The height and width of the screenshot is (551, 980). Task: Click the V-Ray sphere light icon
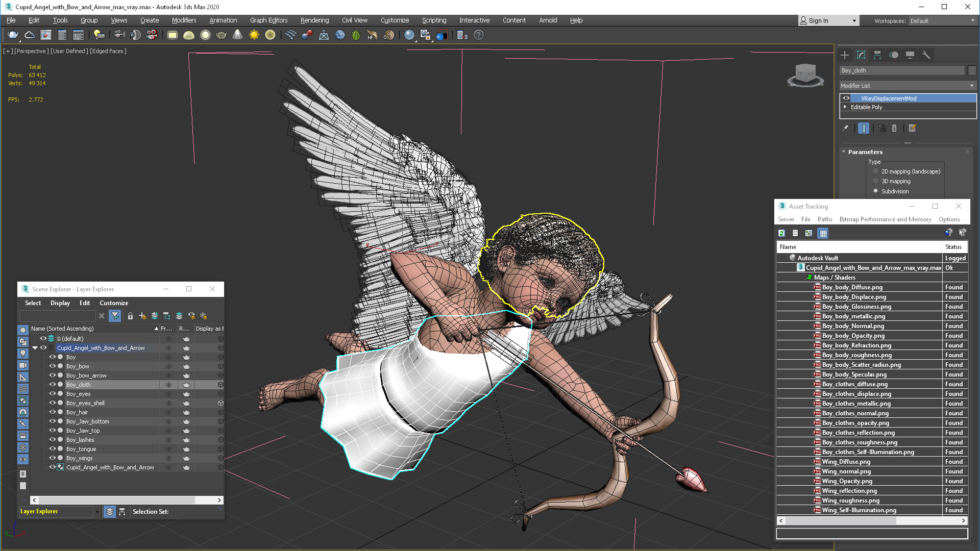(205, 35)
